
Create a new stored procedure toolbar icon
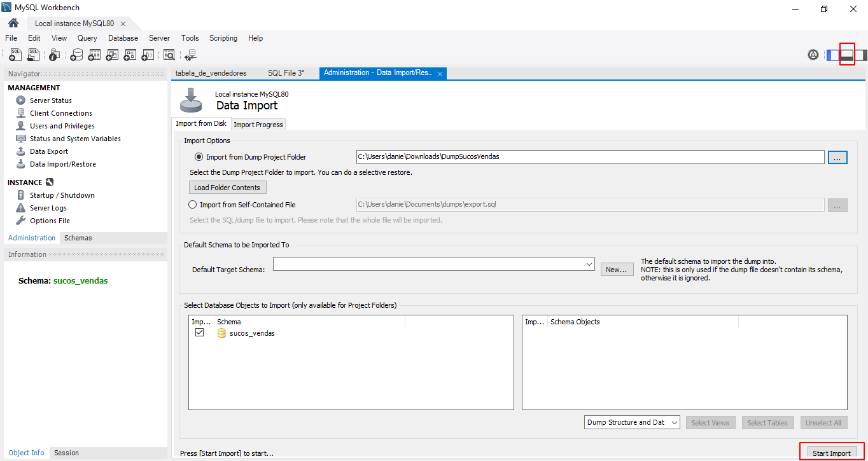[x=130, y=55]
